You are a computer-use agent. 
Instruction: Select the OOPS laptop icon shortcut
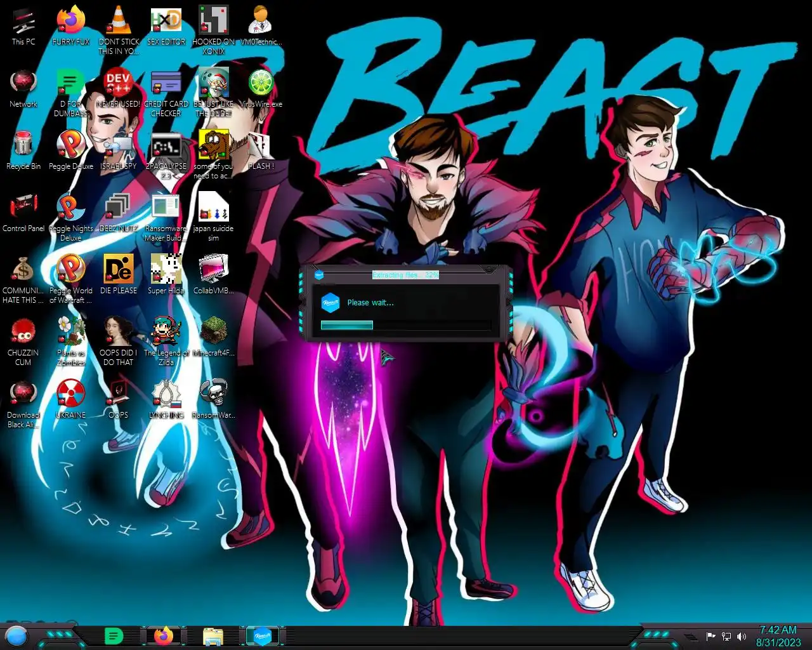tap(119, 399)
